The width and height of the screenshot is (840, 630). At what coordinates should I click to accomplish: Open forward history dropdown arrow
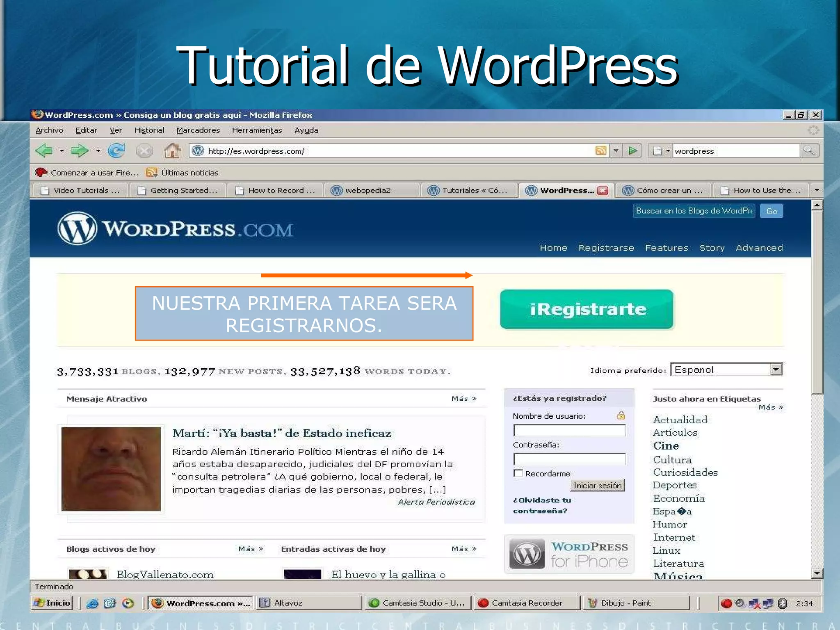coord(98,151)
